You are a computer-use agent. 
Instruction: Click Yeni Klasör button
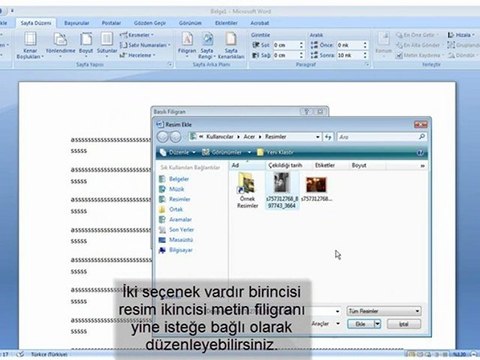(275, 152)
